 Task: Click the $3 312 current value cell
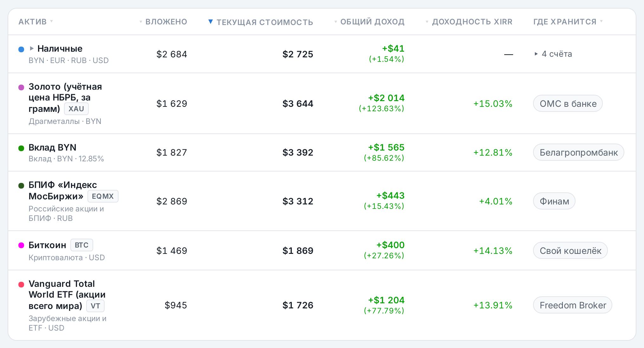[298, 201]
